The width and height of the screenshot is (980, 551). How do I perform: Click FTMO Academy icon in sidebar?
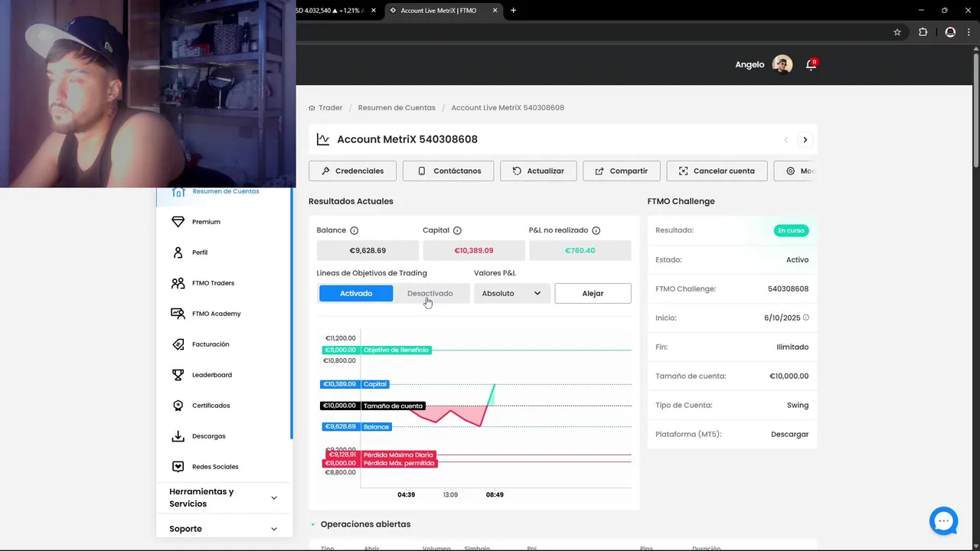(178, 314)
